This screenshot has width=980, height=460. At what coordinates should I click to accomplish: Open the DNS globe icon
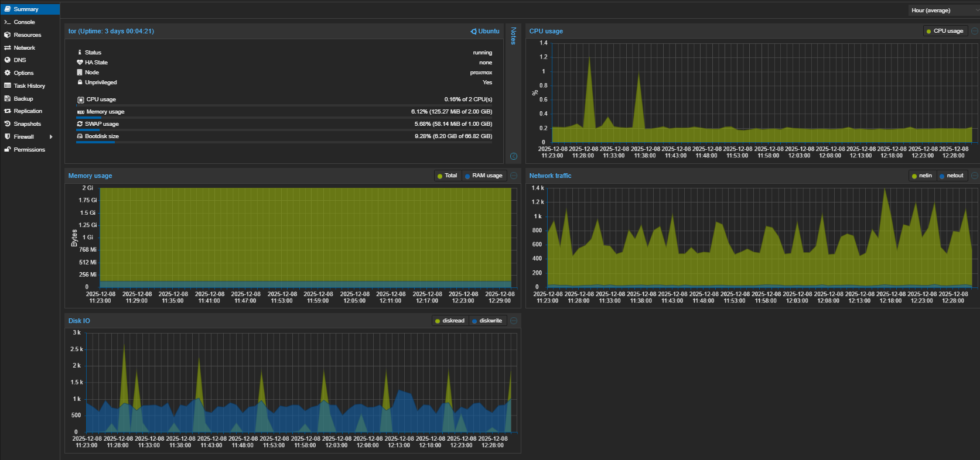click(8, 60)
